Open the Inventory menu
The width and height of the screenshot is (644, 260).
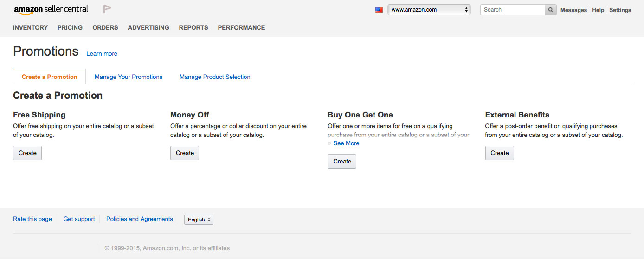tap(30, 27)
